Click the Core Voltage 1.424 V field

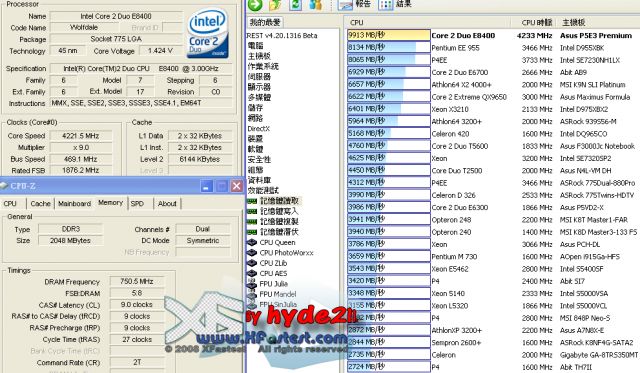(160, 51)
